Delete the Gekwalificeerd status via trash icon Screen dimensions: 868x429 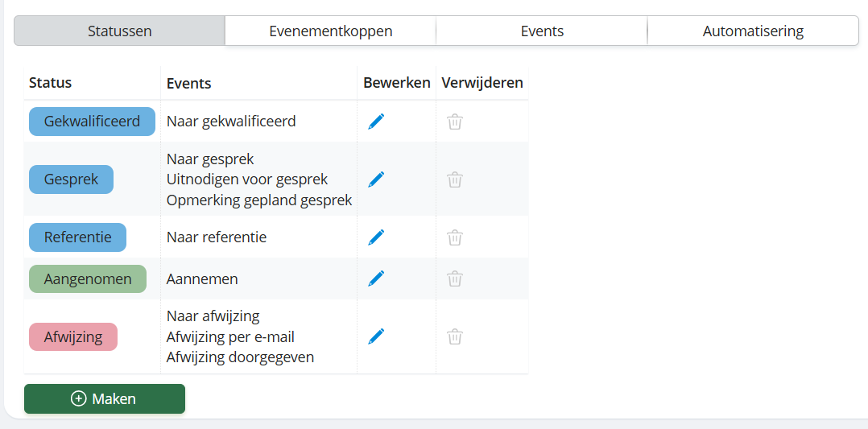pyautogui.click(x=454, y=122)
